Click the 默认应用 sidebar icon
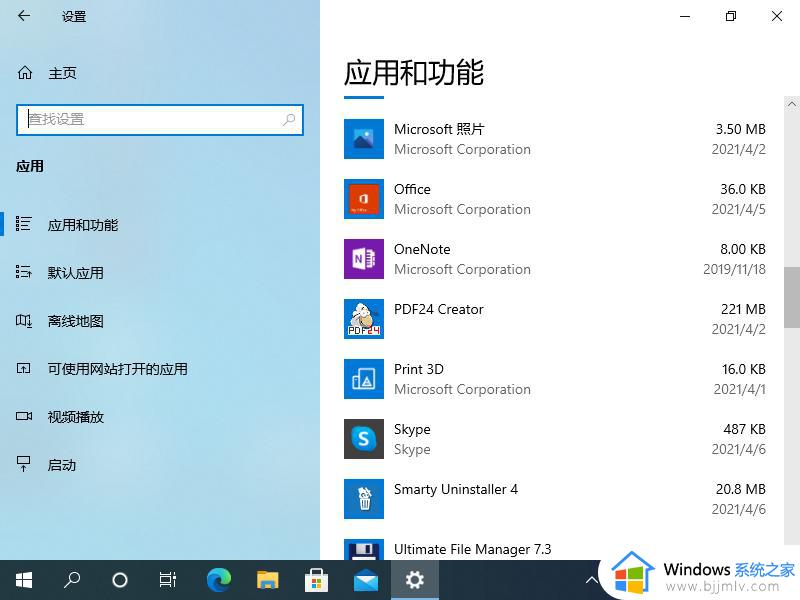This screenshot has width=800, height=600. (23, 272)
